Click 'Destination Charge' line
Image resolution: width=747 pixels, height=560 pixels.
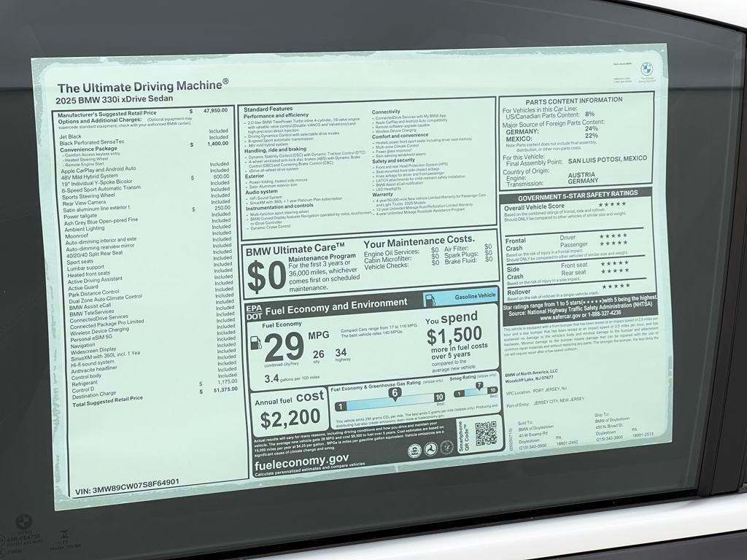(x=94, y=395)
